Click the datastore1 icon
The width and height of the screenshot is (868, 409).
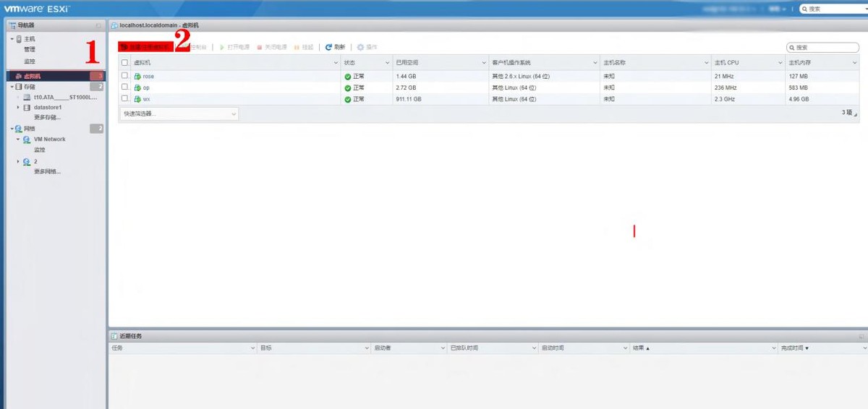tap(27, 107)
